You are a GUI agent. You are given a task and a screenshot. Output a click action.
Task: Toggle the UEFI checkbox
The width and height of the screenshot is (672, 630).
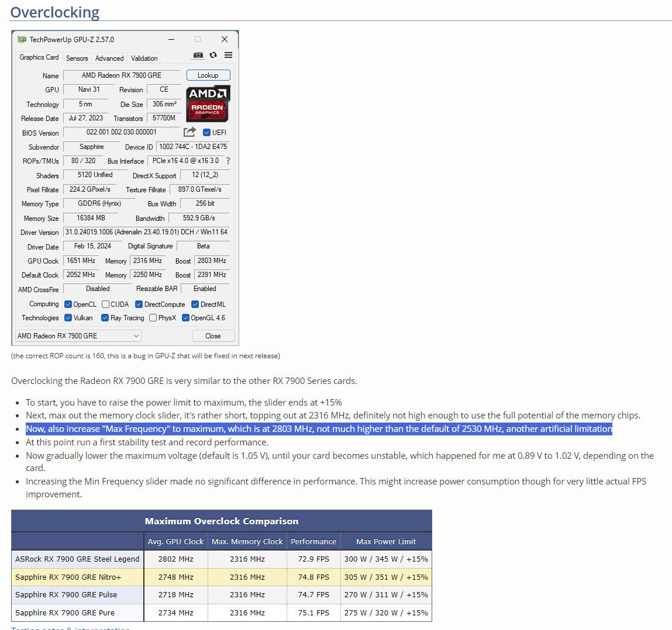pyautogui.click(x=206, y=132)
